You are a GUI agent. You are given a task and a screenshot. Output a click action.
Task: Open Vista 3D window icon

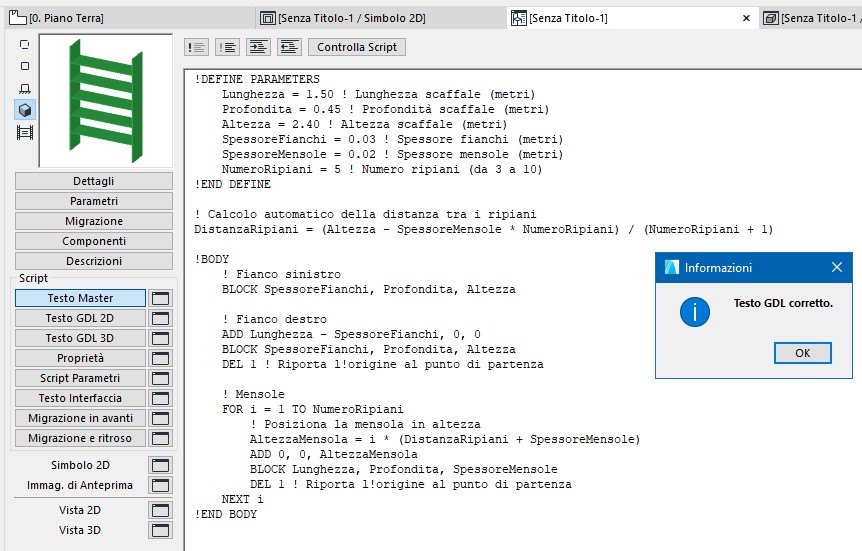coord(160,530)
